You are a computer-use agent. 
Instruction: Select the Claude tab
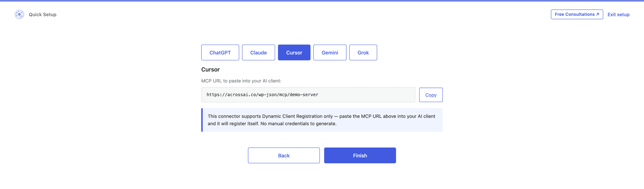click(258, 53)
